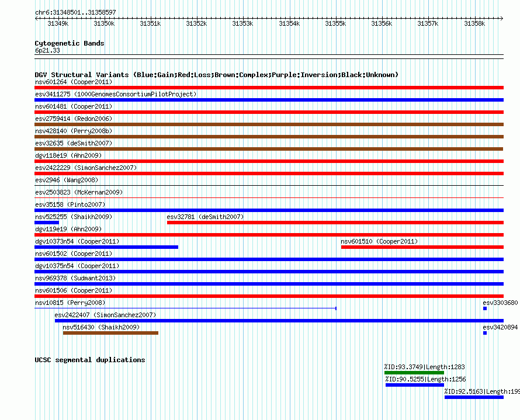This screenshot has width=520, height=420.
Task: Click the red bar under nsv601510
Action: 422,247
